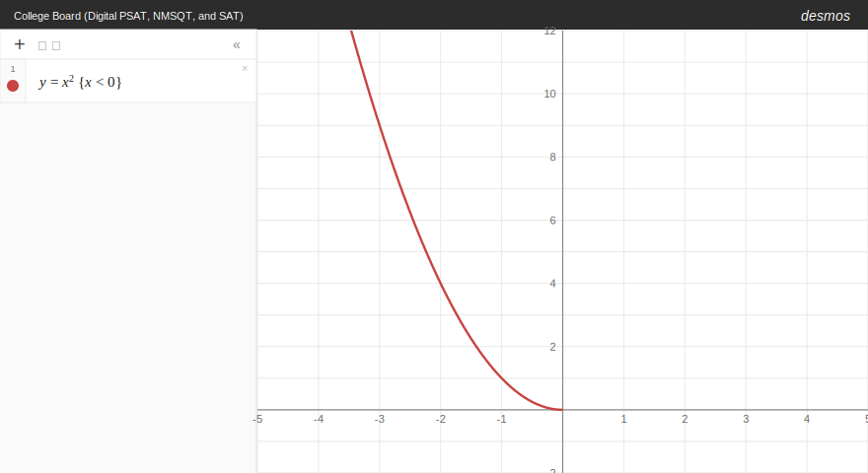
Task: Click the y-axis label 6
Action: pyautogui.click(x=552, y=220)
